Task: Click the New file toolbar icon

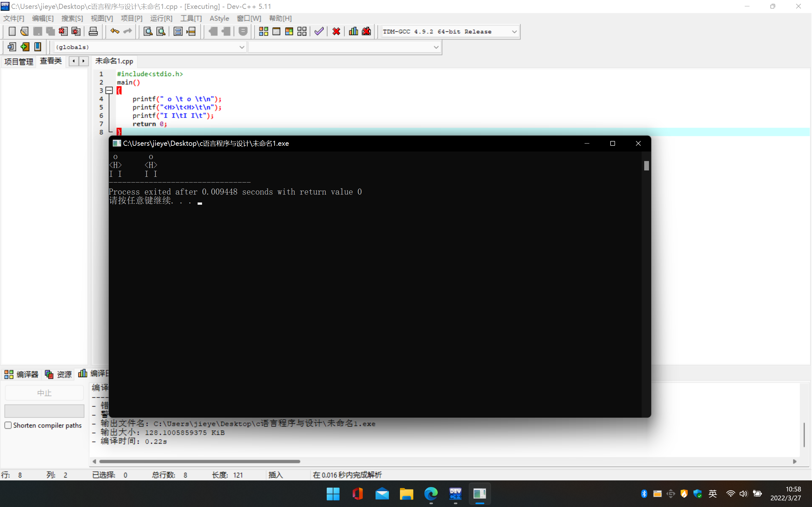Action: click(12, 31)
